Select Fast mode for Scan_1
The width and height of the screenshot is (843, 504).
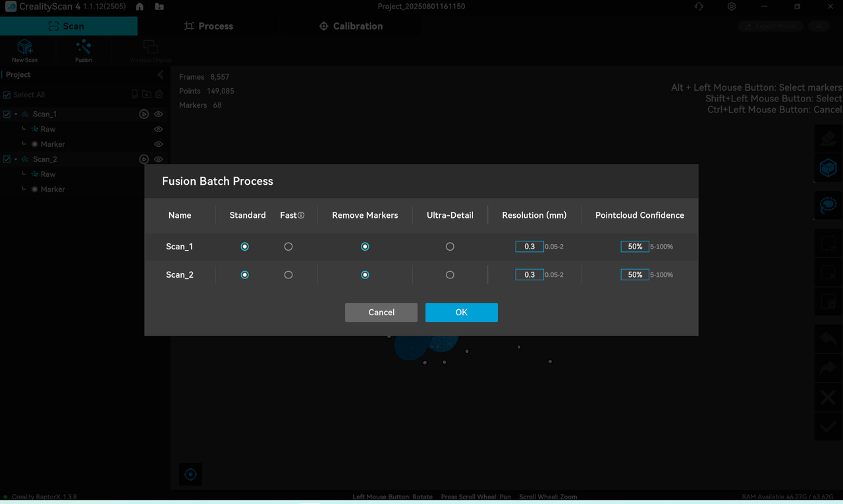point(288,247)
